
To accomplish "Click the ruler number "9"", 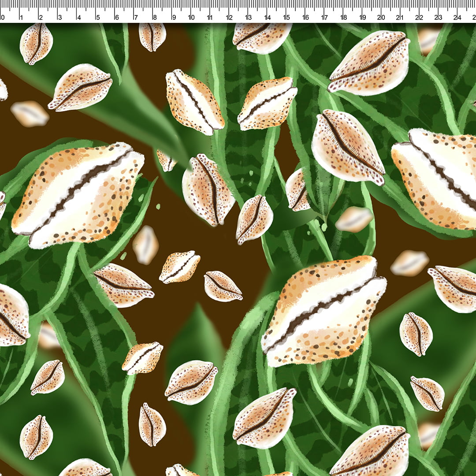I will tap(174, 17).
